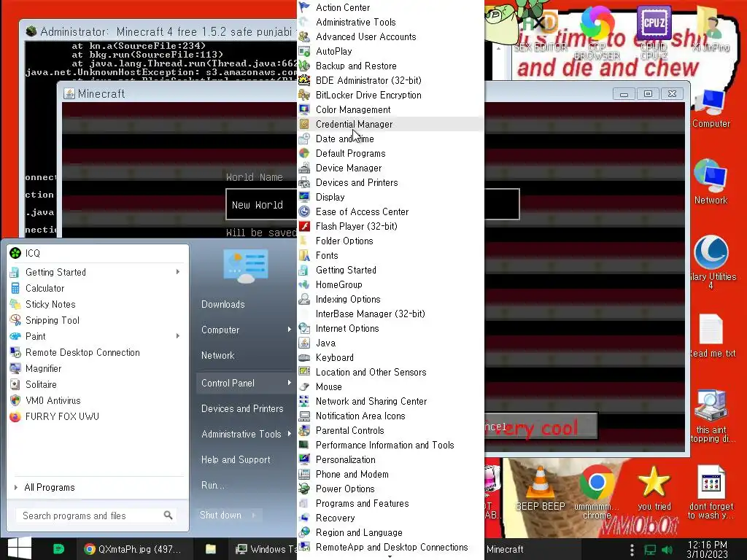Open Date and Time item
747x560 pixels.
click(x=391, y=139)
